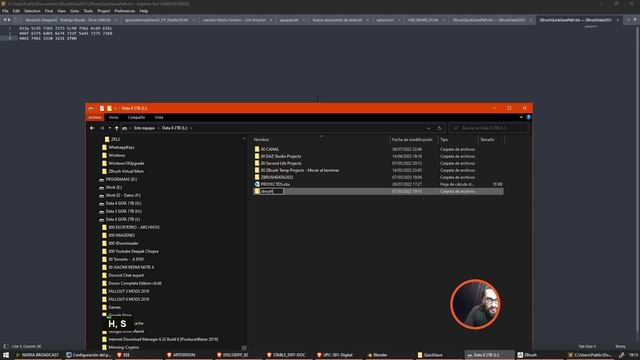Screen dimensions: 640x360
Task: Open the recent locations dropdown in Explorer
Action: click(x=109, y=128)
